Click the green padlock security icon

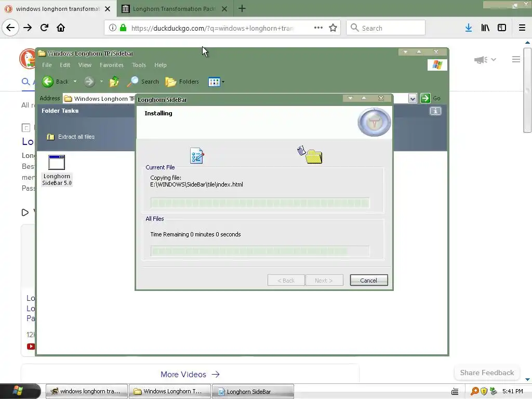coord(123,28)
